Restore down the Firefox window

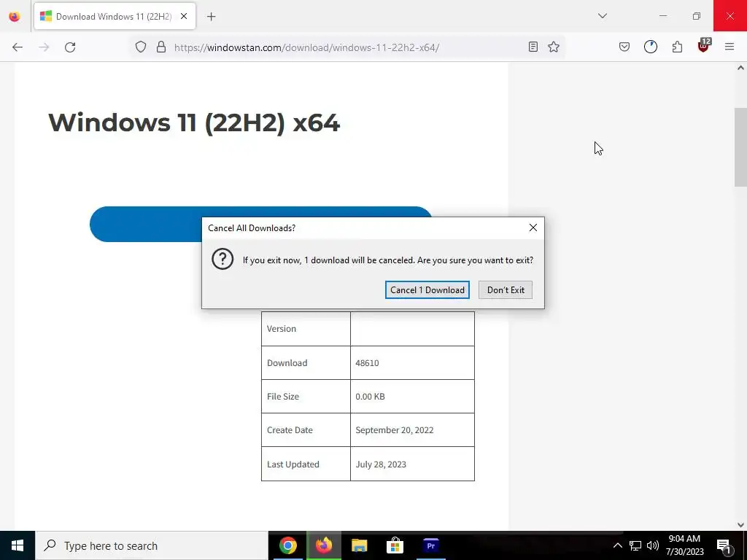(697, 16)
